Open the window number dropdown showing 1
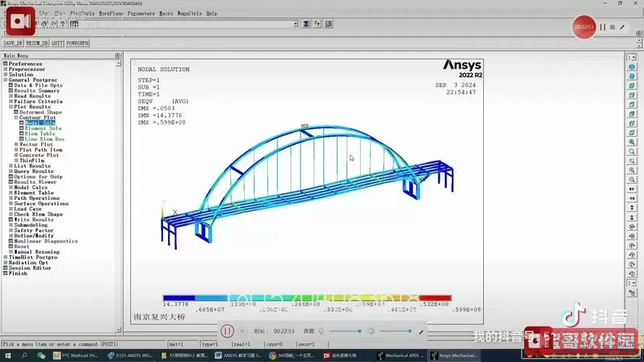This screenshot has height=362, width=644. pos(632,57)
